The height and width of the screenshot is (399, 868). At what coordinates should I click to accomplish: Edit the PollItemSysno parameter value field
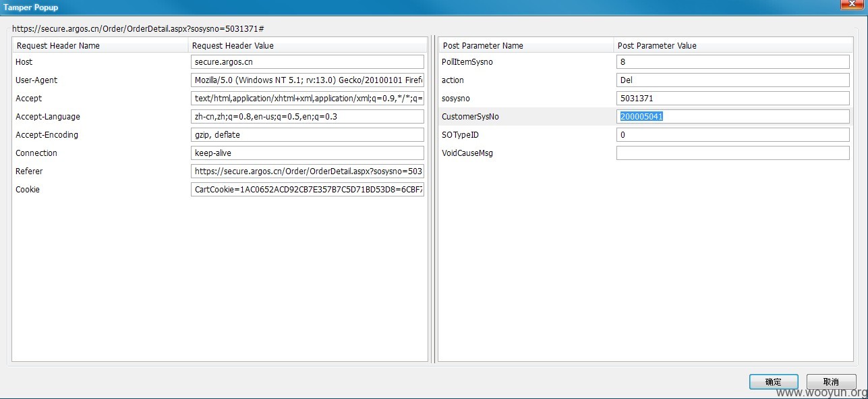(x=733, y=62)
